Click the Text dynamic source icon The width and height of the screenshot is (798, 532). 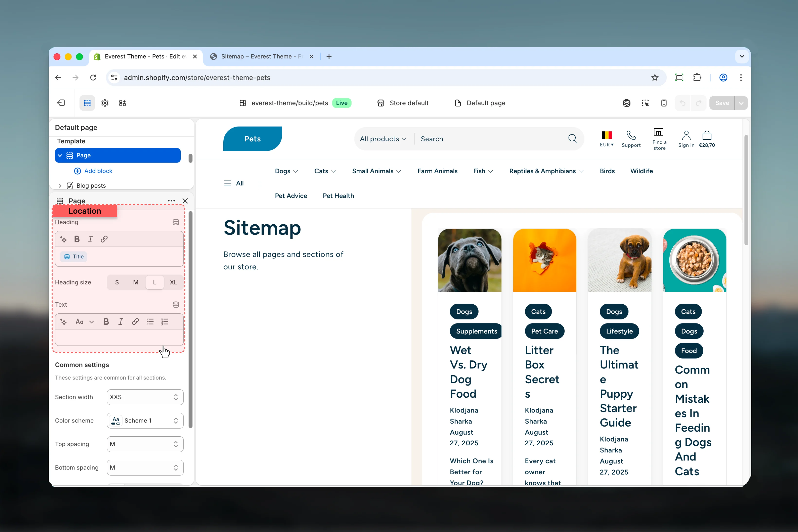pos(176,305)
